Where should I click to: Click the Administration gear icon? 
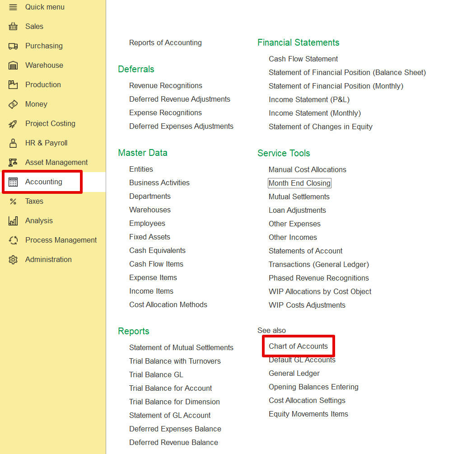pyautogui.click(x=13, y=260)
